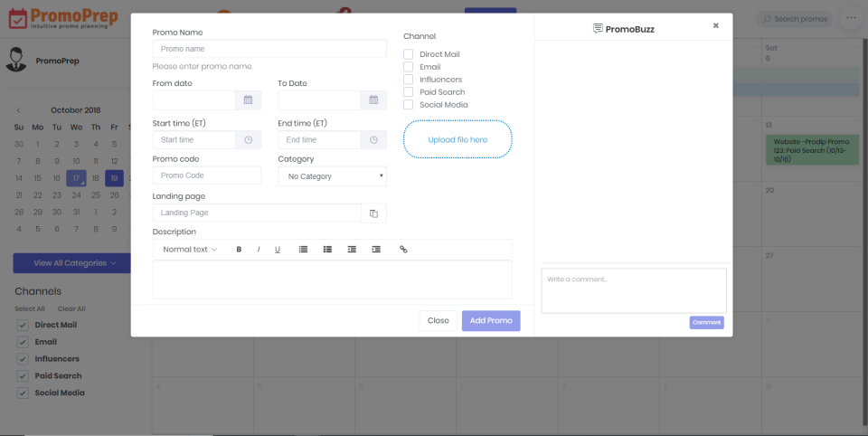Click the Comment button
The image size is (868, 436).
[x=706, y=322]
